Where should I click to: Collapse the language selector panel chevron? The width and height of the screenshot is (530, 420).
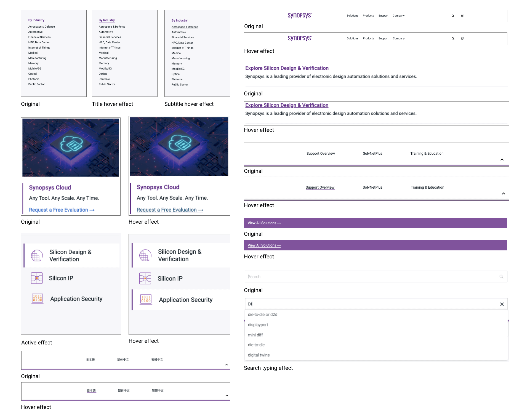[226, 364]
